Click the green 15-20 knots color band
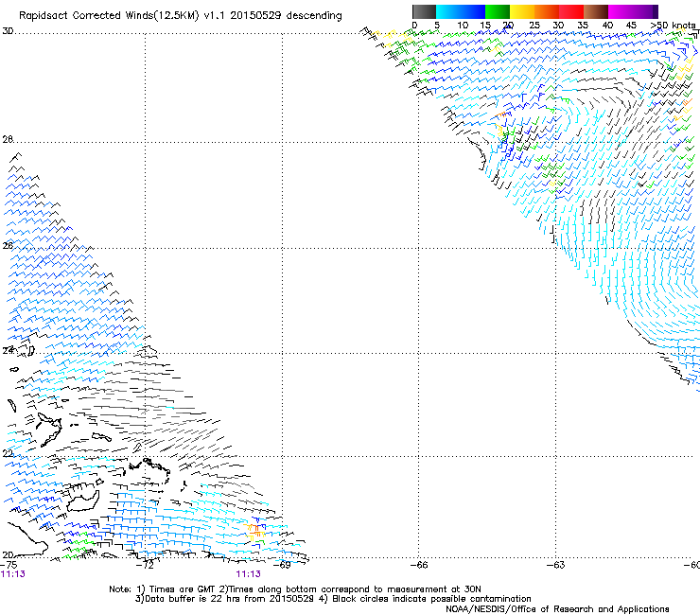Viewport: 700px width, 615px height. pos(498,11)
